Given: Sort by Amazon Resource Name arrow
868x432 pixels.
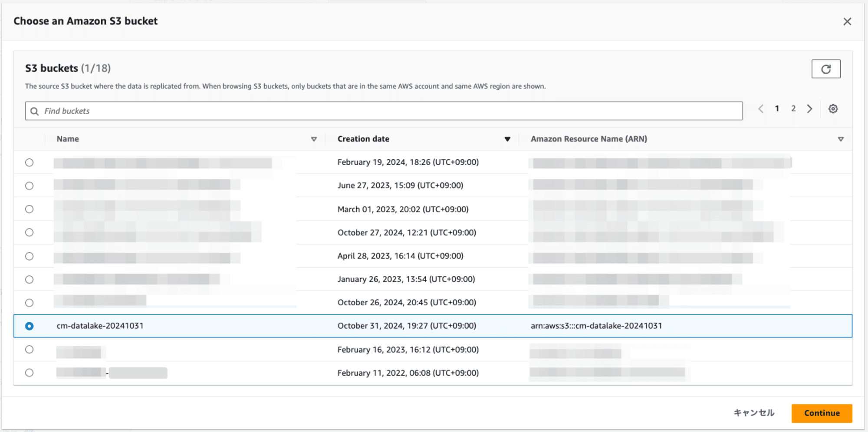Looking at the screenshot, I should [841, 139].
